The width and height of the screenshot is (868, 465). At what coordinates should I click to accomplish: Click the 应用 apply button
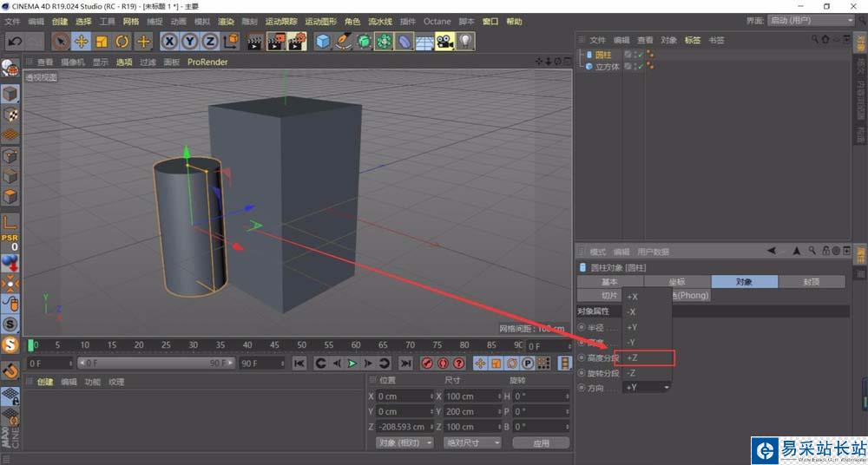tap(541, 442)
